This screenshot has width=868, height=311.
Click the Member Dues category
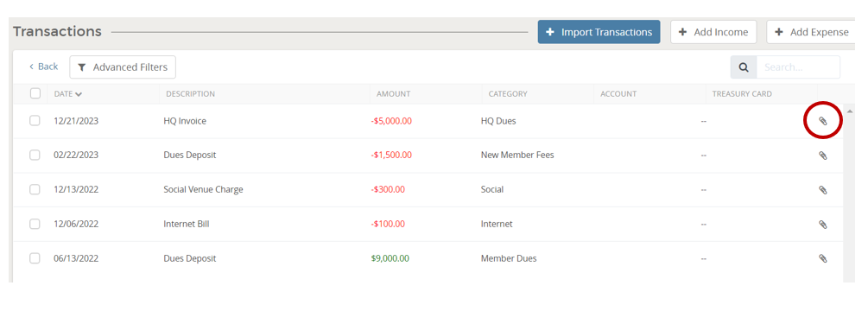509,258
